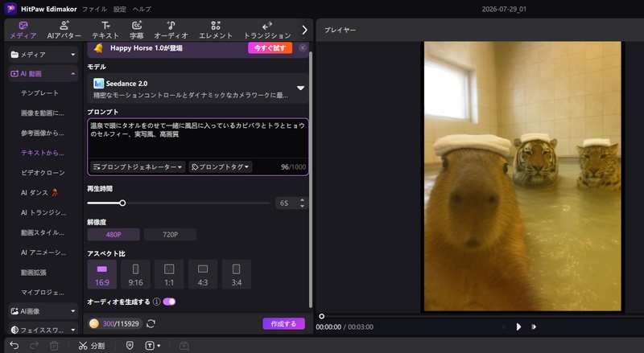Viewport: 644px width, 353px height.
Task: Select 動画拡張 in the sidebar
Action: [x=34, y=273]
